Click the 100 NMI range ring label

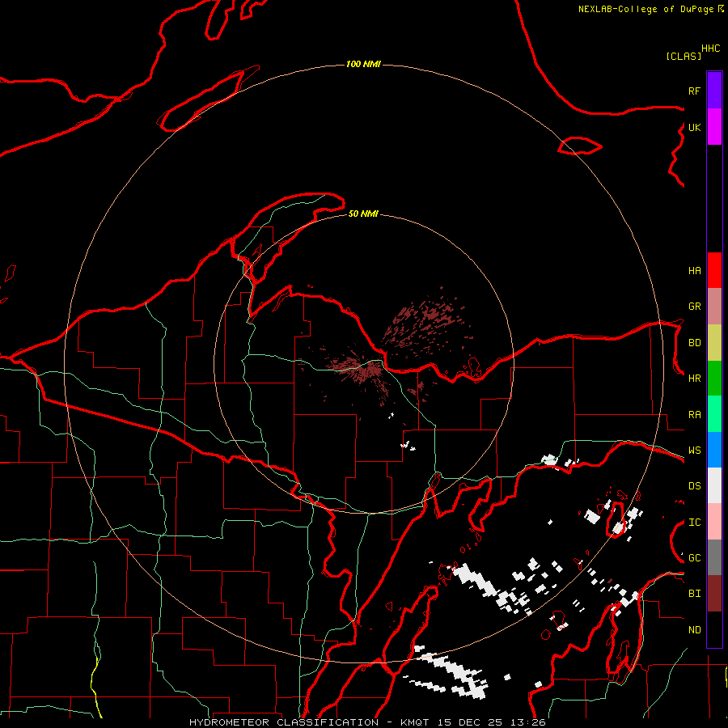[x=363, y=64]
